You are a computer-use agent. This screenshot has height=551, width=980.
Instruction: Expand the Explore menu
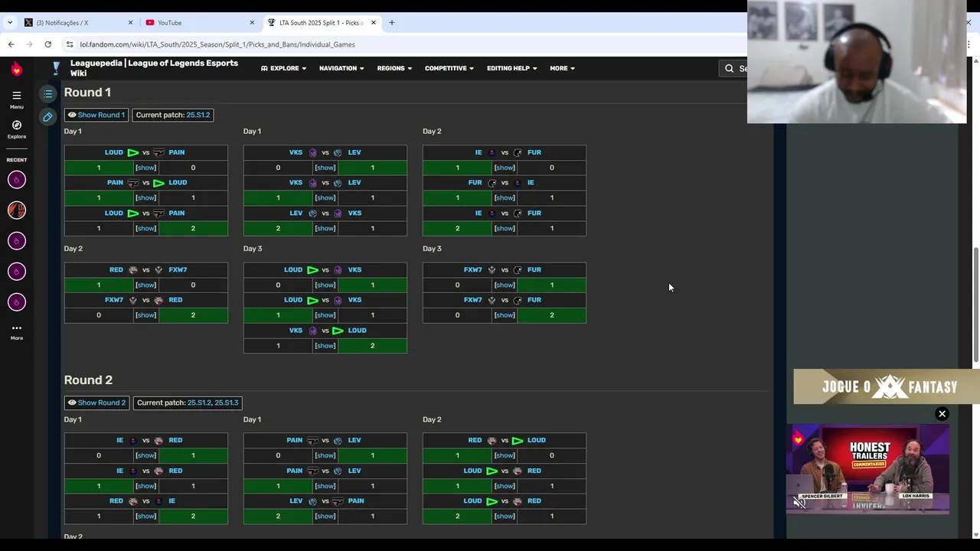(x=284, y=68)
